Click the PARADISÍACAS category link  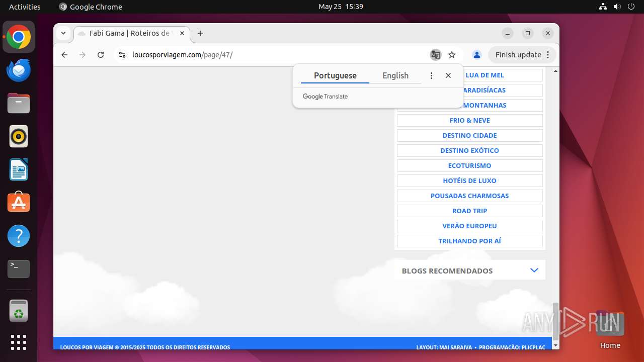tap(484, 90)
